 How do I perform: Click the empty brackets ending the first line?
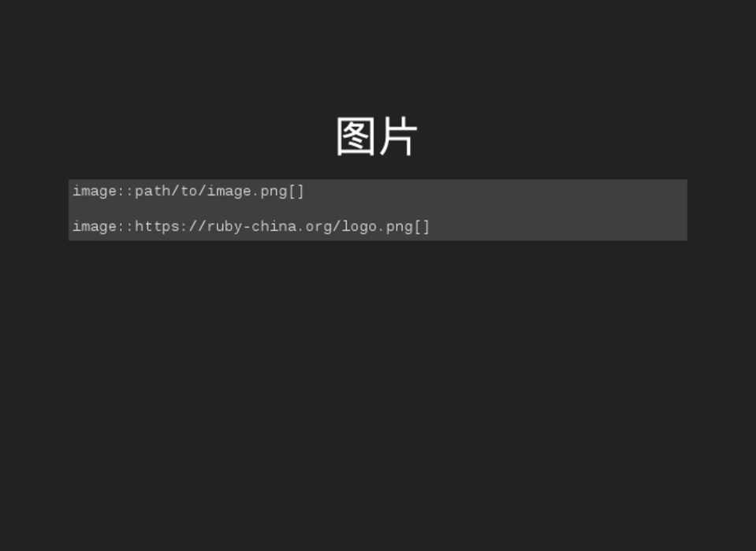[x=296, y=192]
